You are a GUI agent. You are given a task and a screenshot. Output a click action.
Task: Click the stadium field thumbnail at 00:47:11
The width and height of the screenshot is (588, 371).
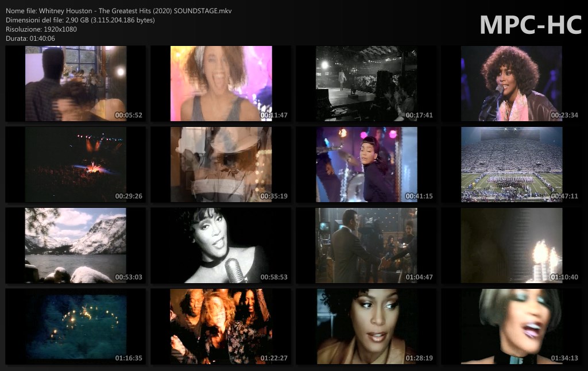point(511,164)
